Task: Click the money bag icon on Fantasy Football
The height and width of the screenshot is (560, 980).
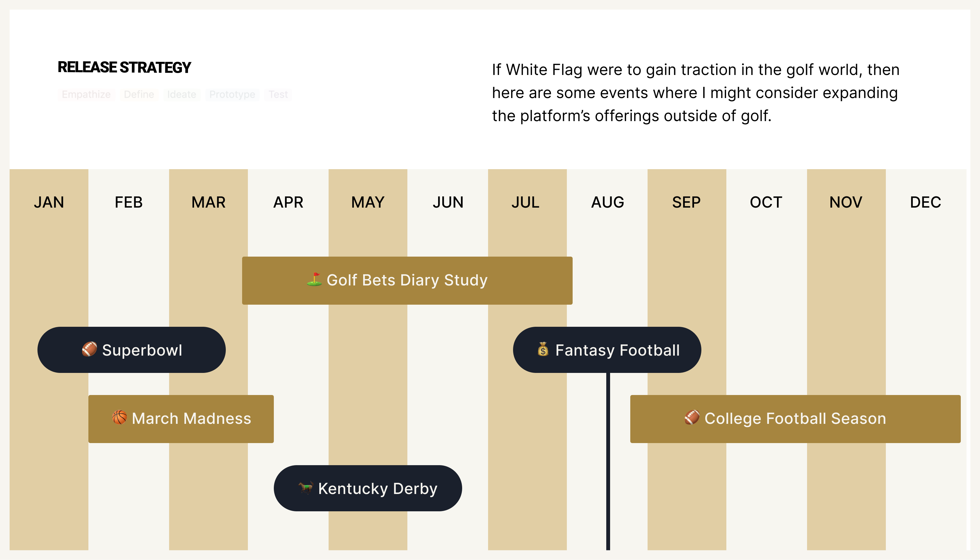Action: (x=543, y=350)
